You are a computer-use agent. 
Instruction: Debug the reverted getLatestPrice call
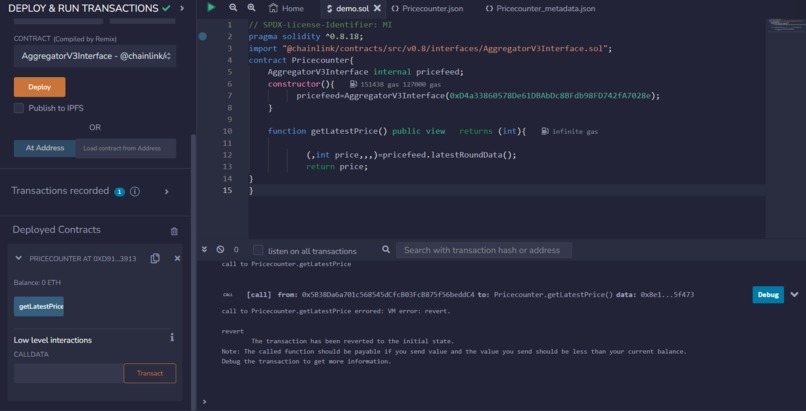tap(768, 295)
